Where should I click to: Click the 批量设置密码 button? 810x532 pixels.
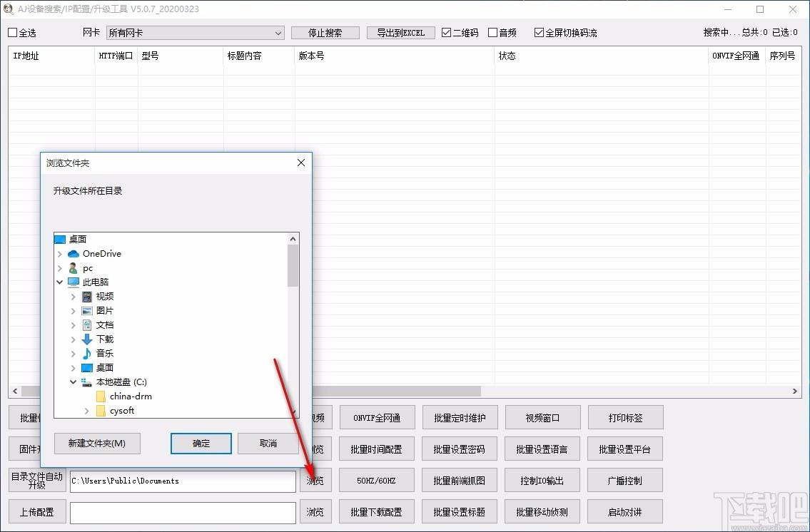tap(460, 449)
